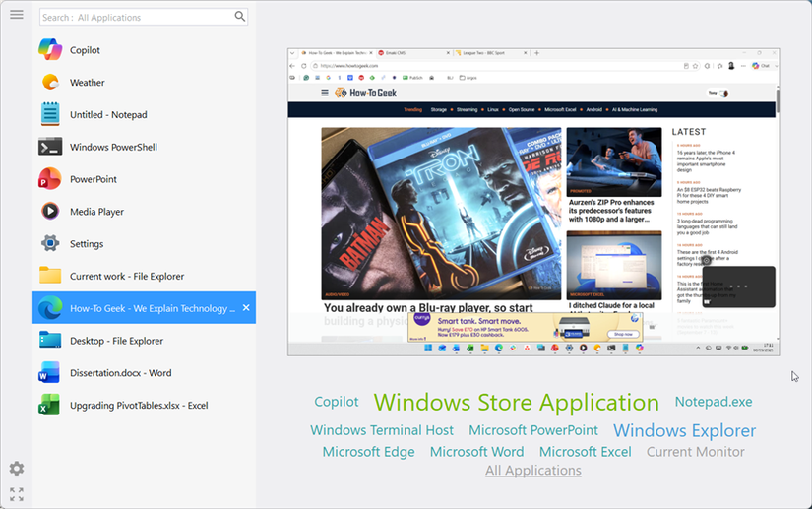
Task: Select the Edge icon for How-To Geek
Action: click(50, 308)
